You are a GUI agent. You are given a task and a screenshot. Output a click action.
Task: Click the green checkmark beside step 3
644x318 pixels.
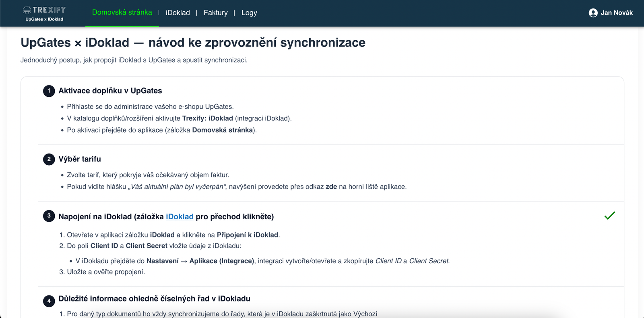tap(609, 216)
